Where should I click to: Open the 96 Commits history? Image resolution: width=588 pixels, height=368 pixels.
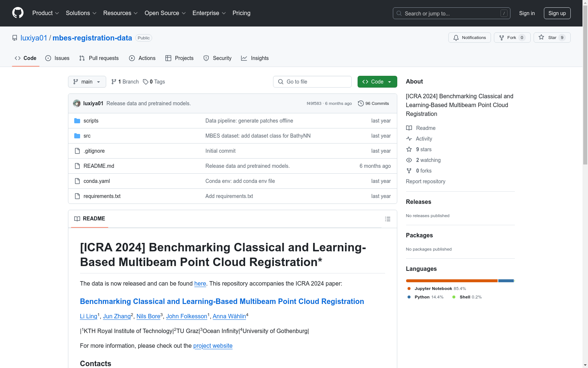coord(373,103)
